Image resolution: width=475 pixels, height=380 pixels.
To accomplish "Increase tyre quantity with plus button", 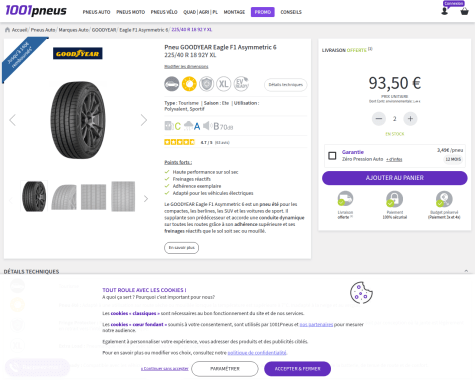I will tap(410, 119).
